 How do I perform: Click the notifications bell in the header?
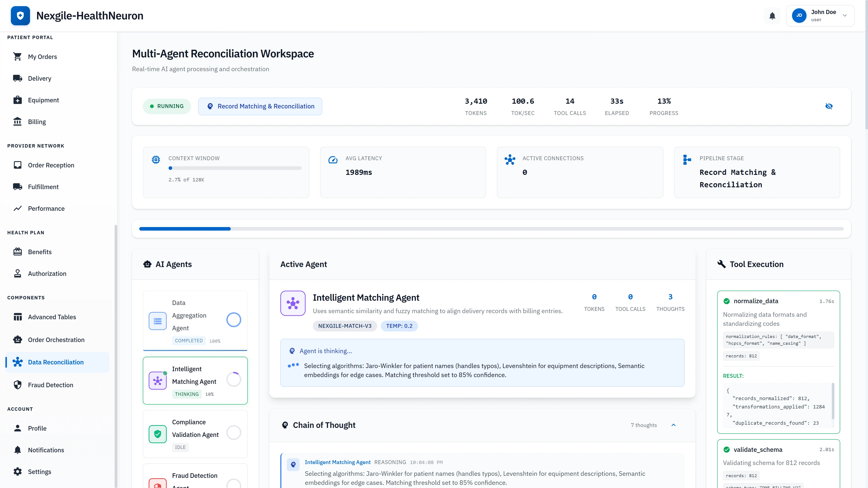[772, 16]
